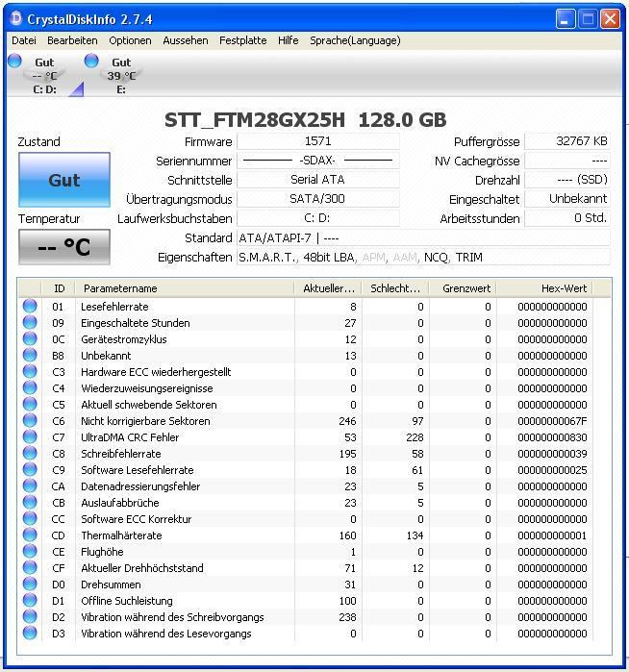Click the Puffergrösse field 32767 KB

point(567,141)
